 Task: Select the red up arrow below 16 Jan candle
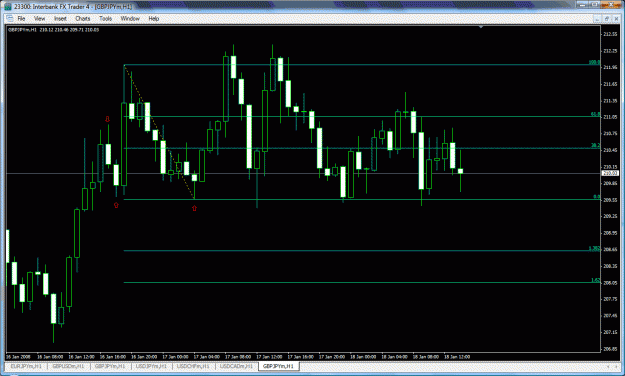(x=116, y=205)
